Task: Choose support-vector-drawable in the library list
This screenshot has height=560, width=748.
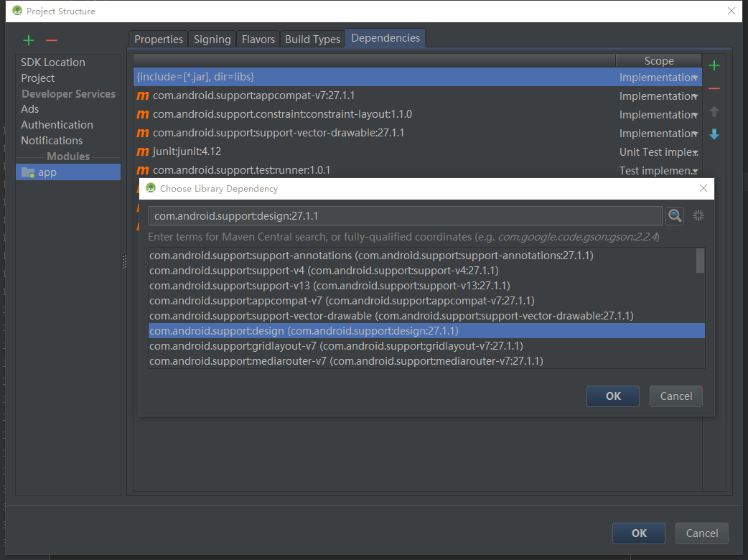Action: (x=421, y=316)
